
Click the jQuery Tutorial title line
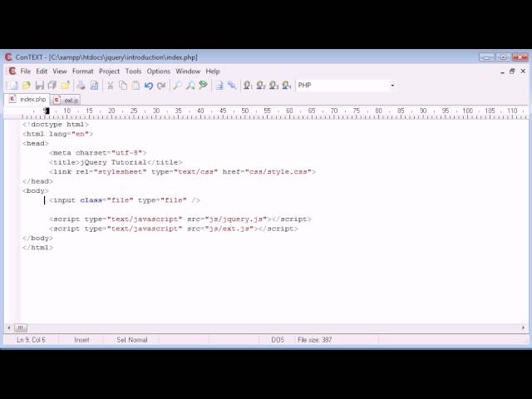(116, 163)
